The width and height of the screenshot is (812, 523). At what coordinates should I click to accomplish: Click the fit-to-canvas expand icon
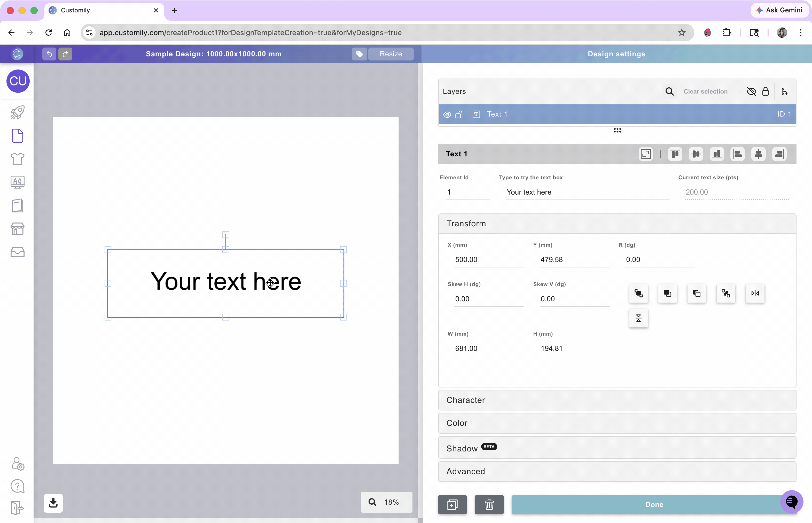[646, 154]
